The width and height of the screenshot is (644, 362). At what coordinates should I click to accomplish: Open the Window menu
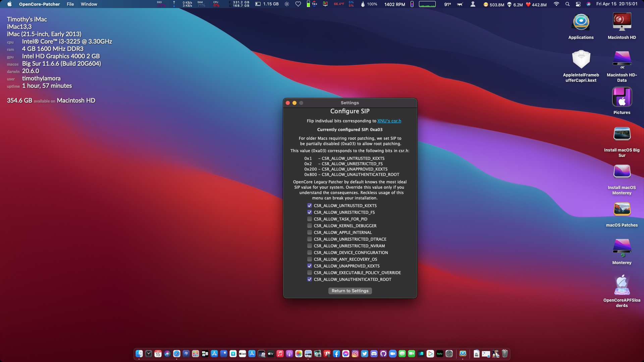(89, 4)
